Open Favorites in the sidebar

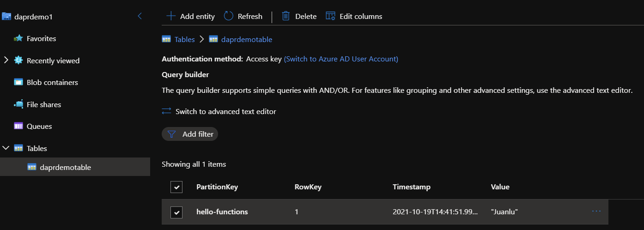[x=41, y=39]
